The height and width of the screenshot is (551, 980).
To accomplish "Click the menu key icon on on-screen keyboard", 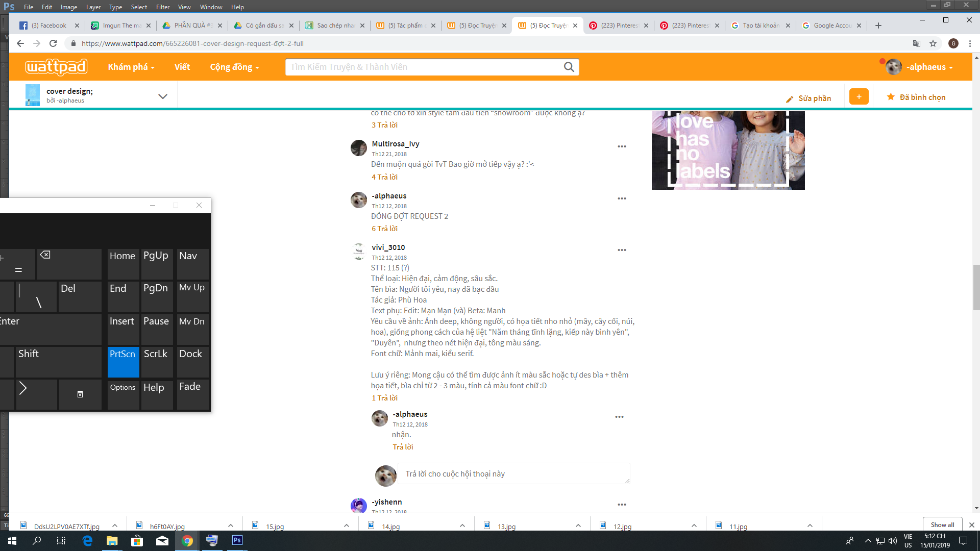I will pos(80,394).
